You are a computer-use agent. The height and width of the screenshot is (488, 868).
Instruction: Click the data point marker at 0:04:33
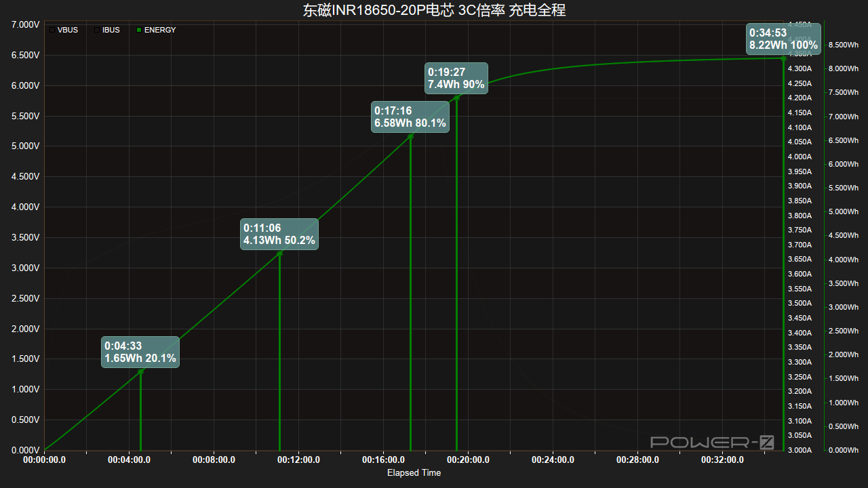140,371
